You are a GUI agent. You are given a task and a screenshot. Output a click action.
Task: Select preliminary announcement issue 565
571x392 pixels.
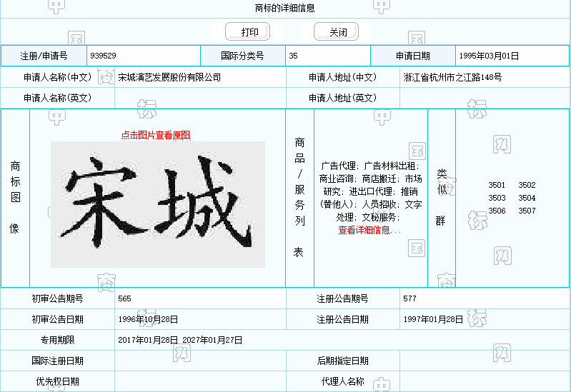(124, 298)
